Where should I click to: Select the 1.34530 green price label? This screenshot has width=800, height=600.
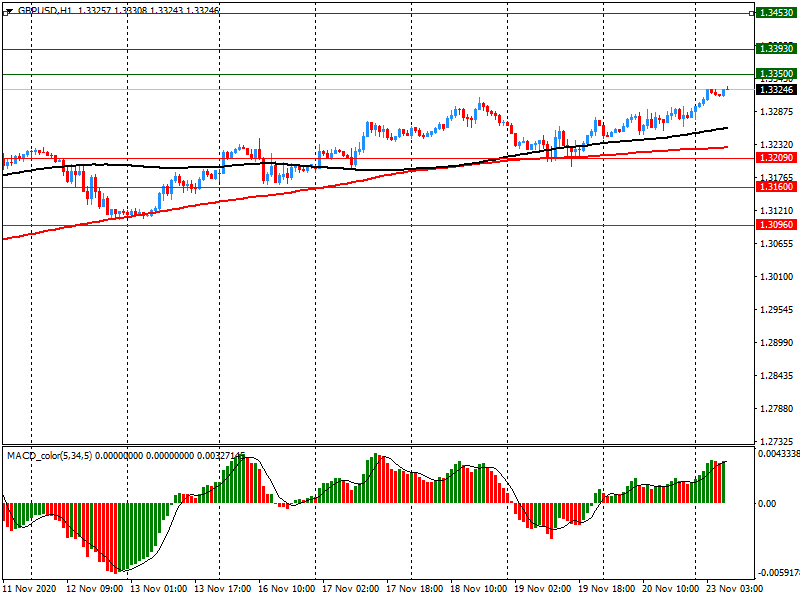point(776,13)
